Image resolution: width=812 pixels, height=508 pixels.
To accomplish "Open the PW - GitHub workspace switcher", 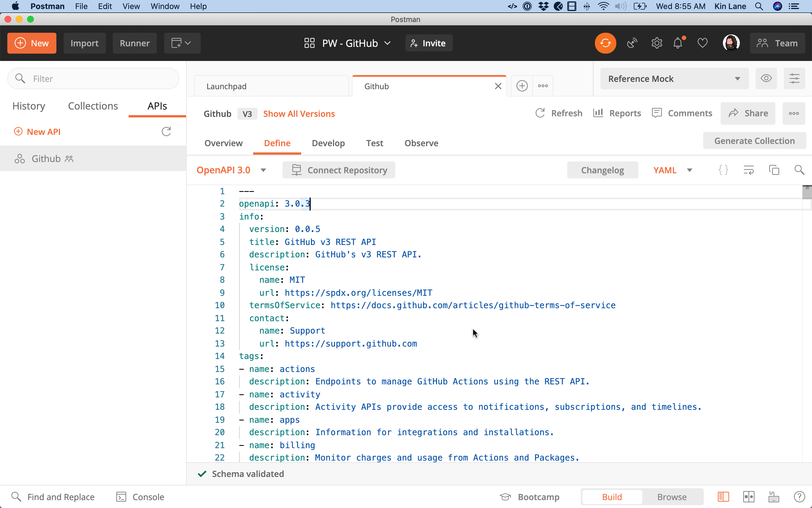I will (x=348, y=43).
